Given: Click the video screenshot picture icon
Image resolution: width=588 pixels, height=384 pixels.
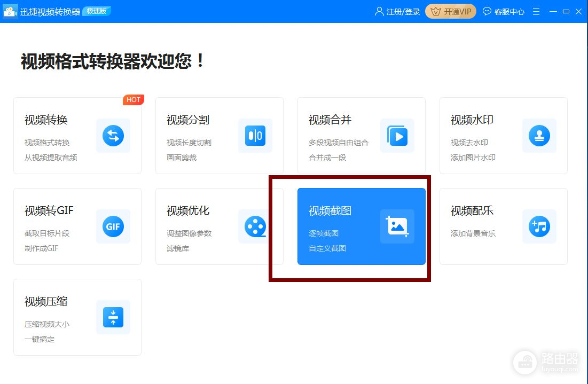Looking at the screenshot, I should pyautogui.click(x=397, y=226).
